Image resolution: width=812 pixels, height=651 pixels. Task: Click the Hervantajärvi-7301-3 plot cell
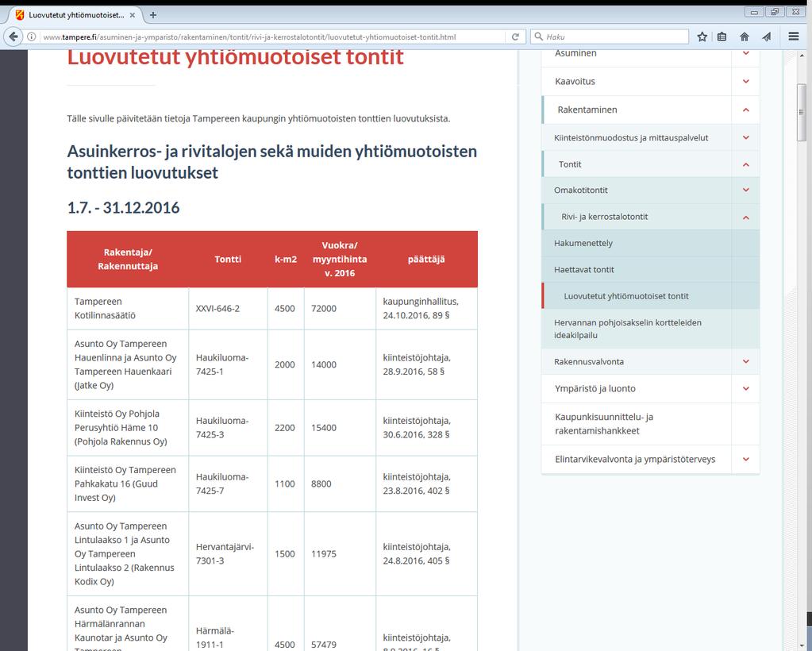228,553
